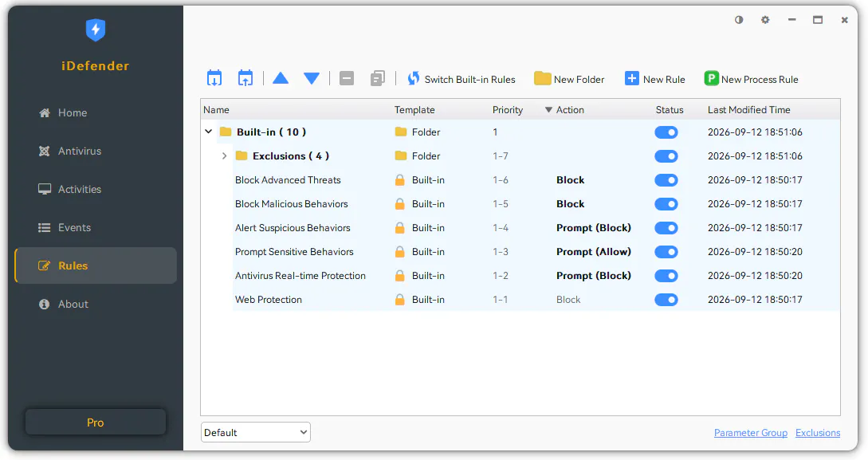Click the iDefender shield logo
The image size is (868, 460).
95,29
